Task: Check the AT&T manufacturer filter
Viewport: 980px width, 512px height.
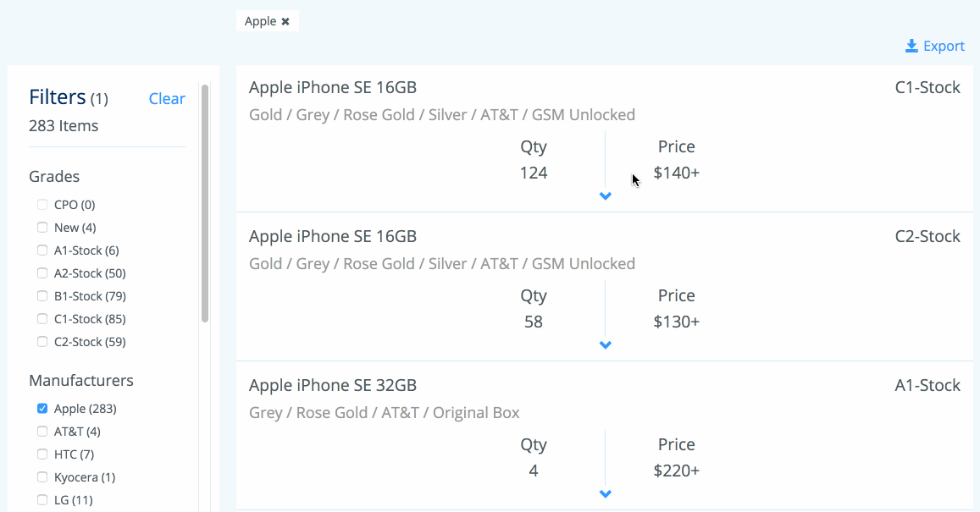Action: coord(42,432)
